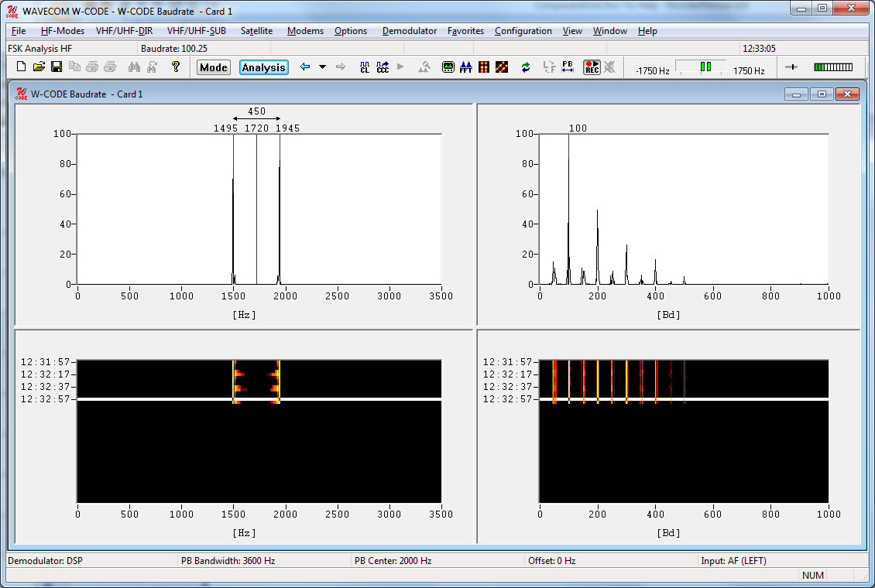The height and width of the screenshot is (588, 875).
Task: Click the second printer icon
Action: click(x=110, y=67)
